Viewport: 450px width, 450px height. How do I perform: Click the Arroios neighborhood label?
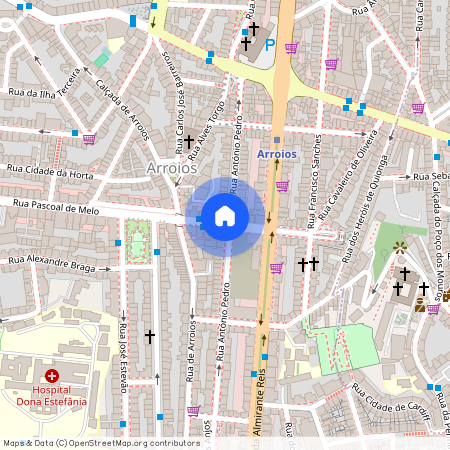click(x=172, y=168)
